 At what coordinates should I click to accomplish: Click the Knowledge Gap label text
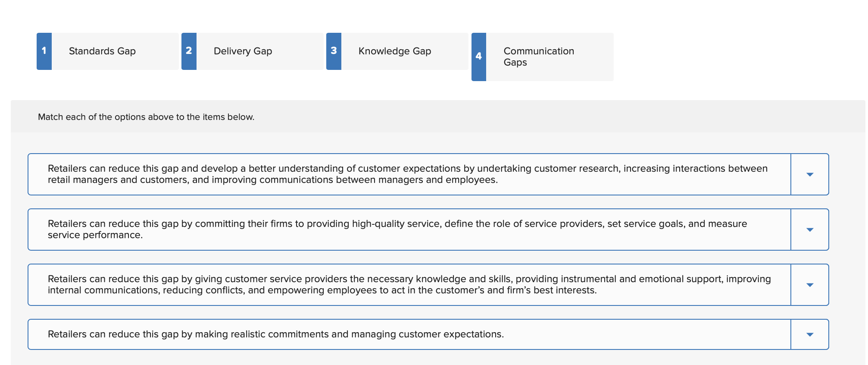pyautogui.click(x=394, y=50)
